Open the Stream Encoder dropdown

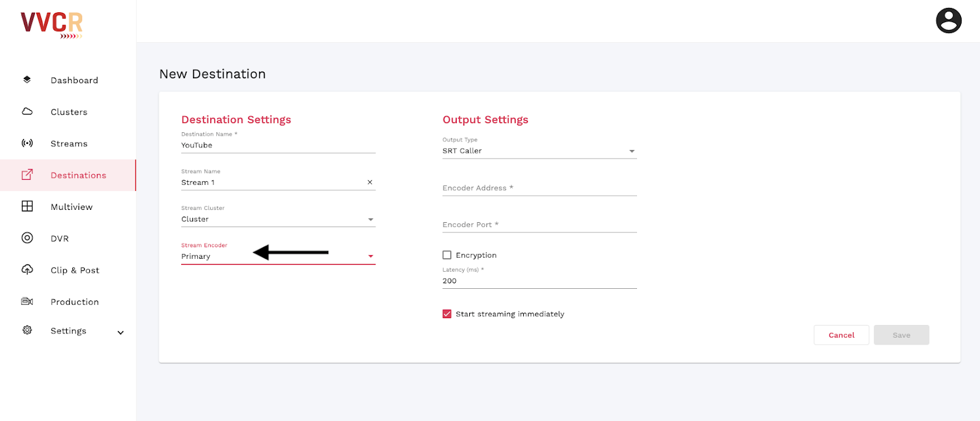[370, 256]
